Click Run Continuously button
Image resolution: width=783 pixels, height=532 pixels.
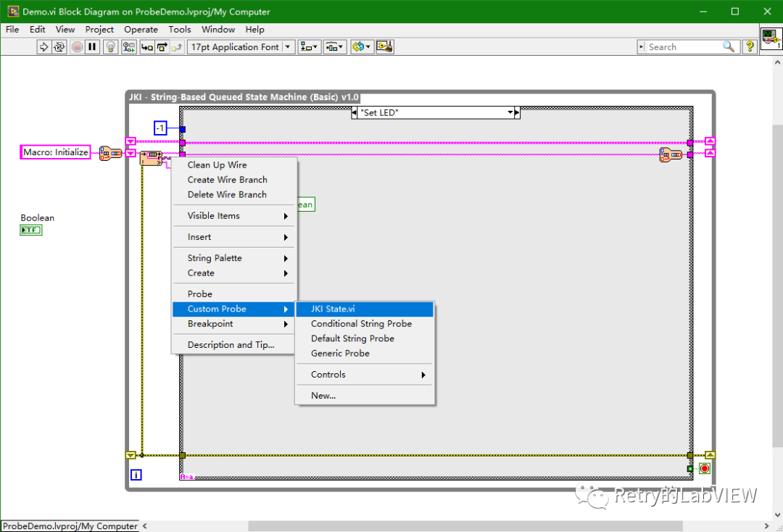point(59,47)
